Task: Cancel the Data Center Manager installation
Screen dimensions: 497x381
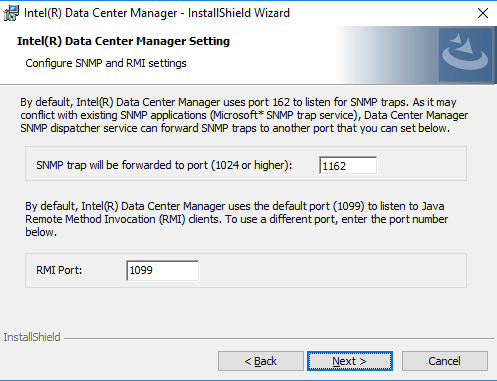Action: 445,361
